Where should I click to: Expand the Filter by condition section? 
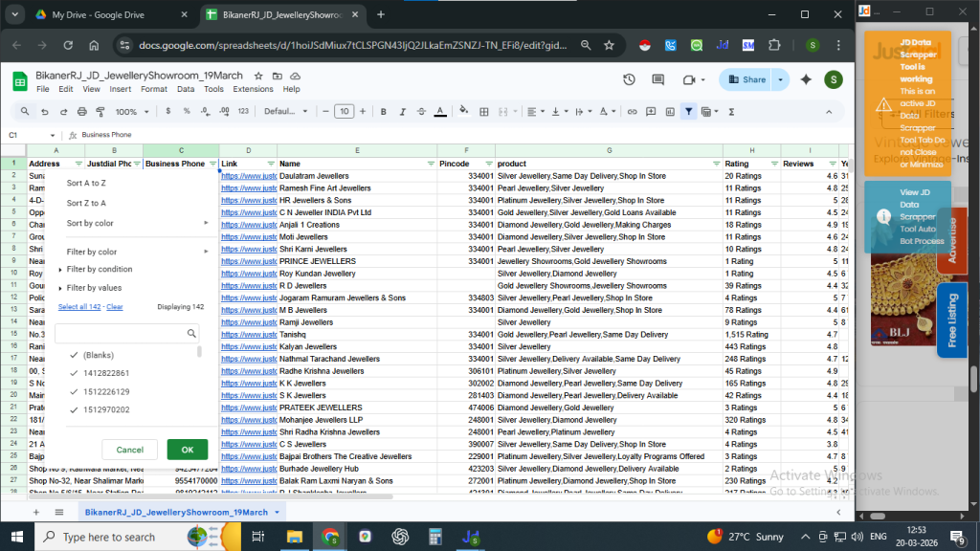click(100, 270)
